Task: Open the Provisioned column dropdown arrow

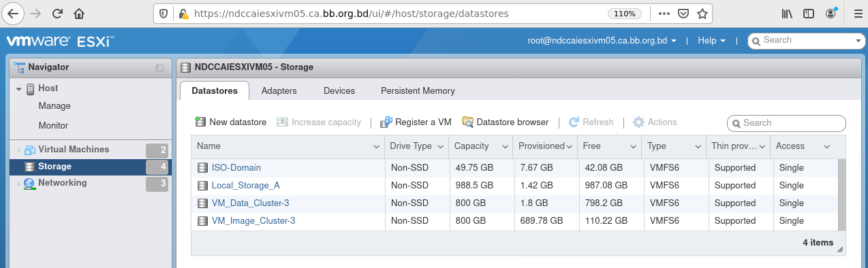Action: pos(570,147)
